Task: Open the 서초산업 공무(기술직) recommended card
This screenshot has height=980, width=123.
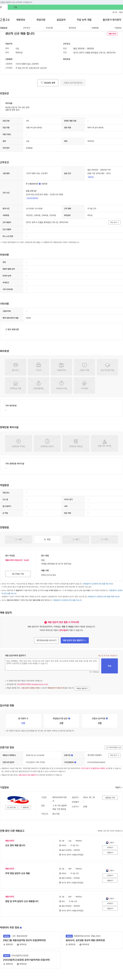Action: [30, 960]
